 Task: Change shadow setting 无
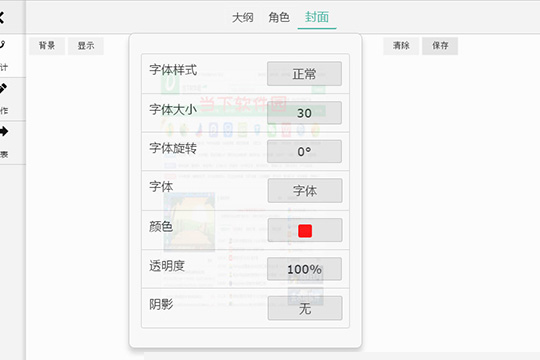[305, 308]
